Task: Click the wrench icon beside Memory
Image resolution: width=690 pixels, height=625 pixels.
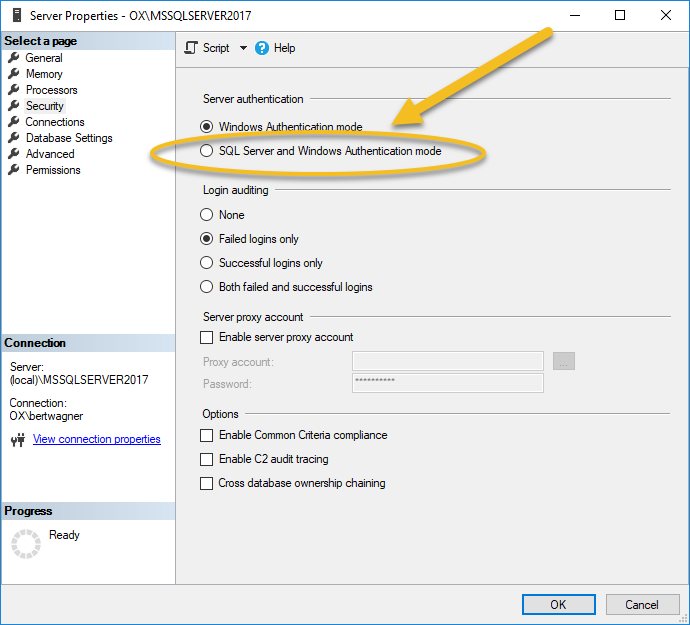Action: [x=14, y=74]
